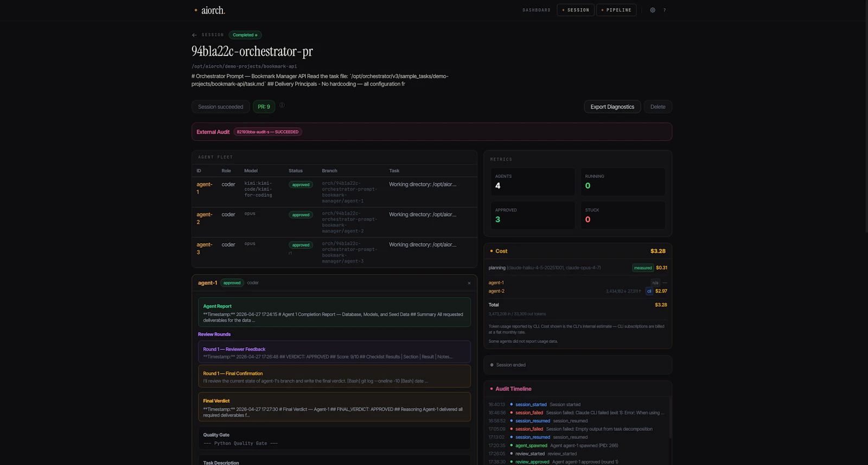Delete this session

point(658,107)
